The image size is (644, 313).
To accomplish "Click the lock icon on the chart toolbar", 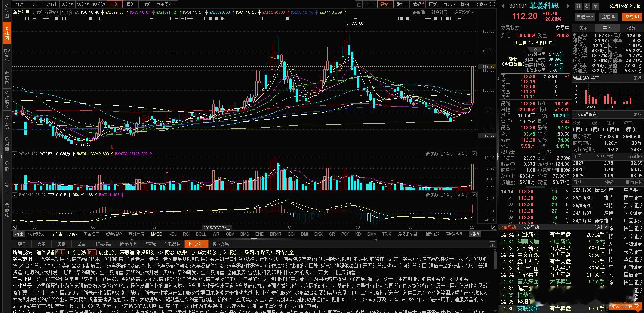I will pyautogui.click(x=359, y=4).
